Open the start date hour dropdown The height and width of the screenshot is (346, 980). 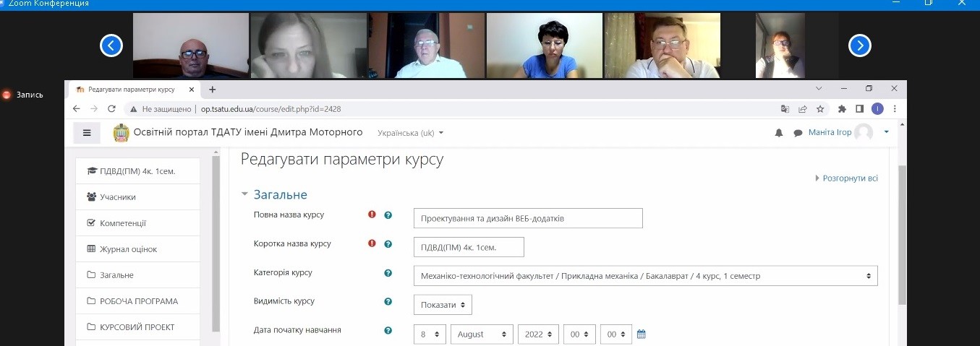(x=579, y=334)
